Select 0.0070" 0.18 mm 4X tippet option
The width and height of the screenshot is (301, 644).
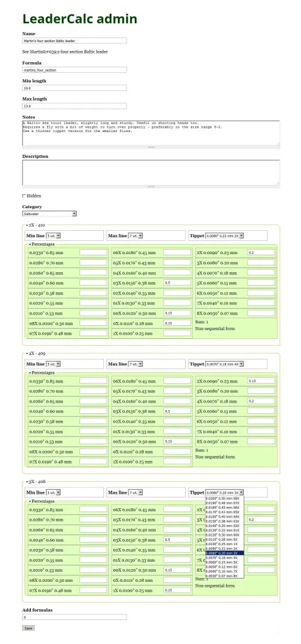[x=225, y=558]
